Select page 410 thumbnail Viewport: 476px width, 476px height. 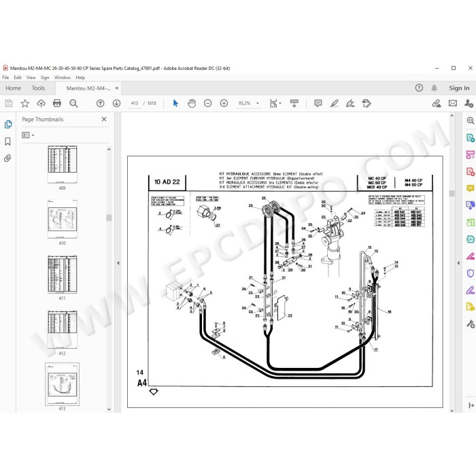(x=63, y=219)
